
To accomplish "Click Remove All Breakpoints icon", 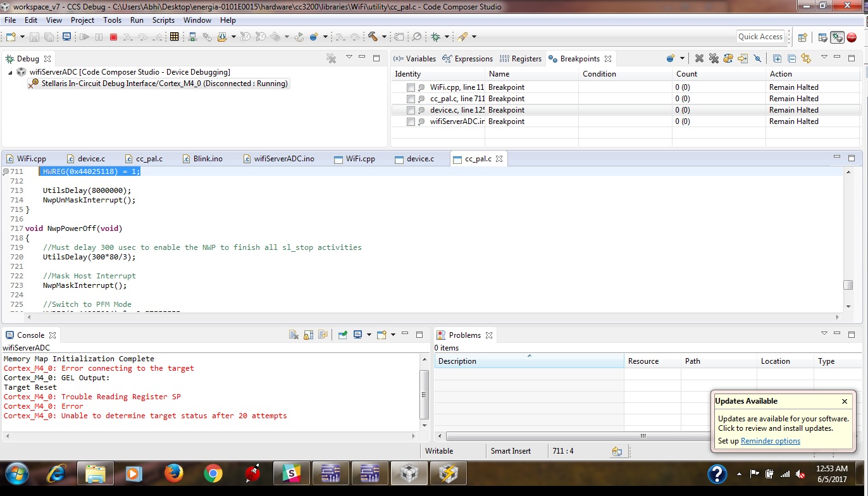I will point(714,59).
